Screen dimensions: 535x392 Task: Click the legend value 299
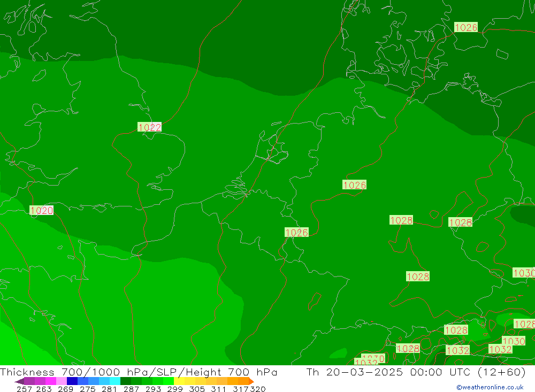coord(175,389)
